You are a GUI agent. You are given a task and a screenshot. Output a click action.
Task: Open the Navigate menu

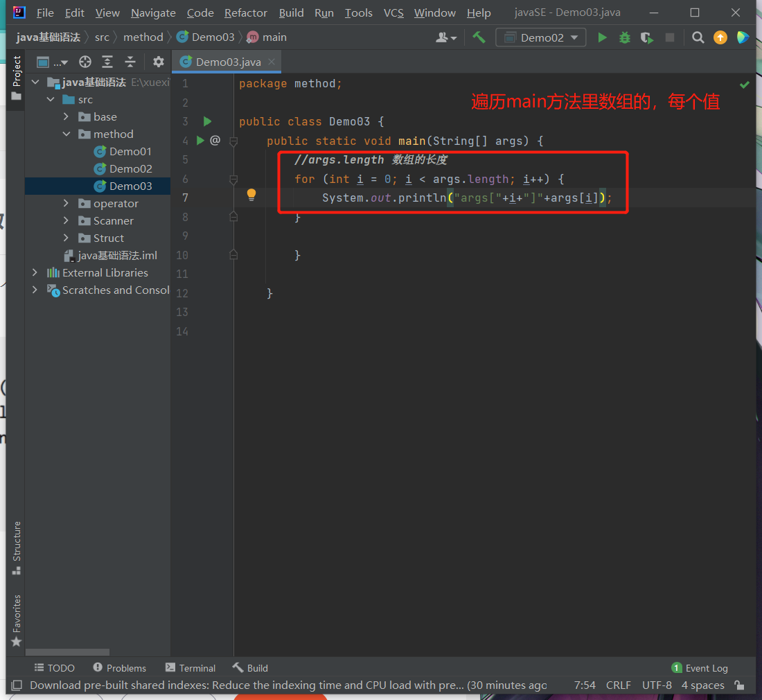tap(153, 12)
